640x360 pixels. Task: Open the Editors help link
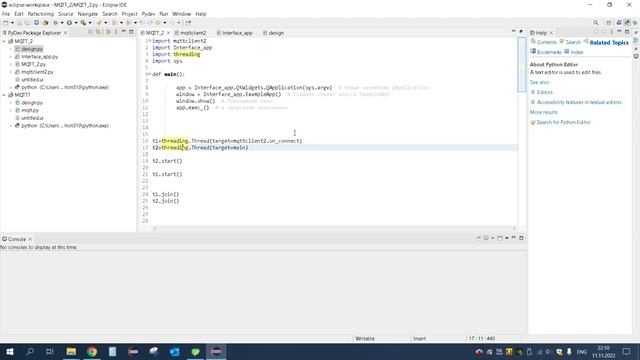pos(544,92)
